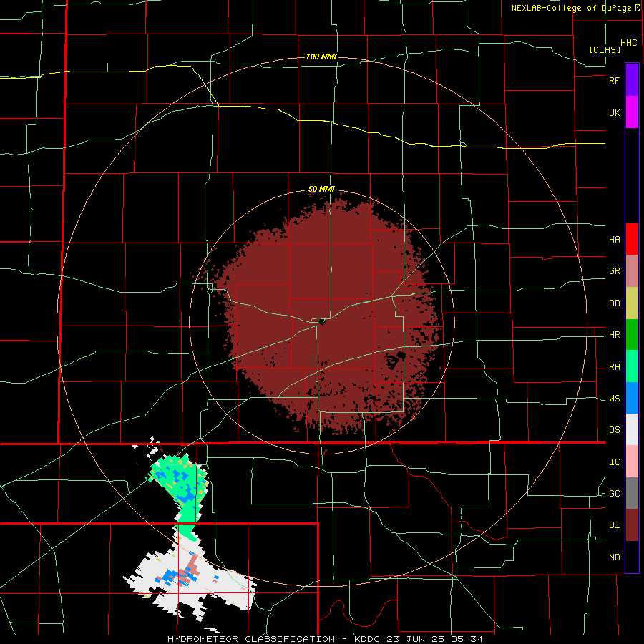Click the IC legend label
Image resolution: width=644 pixels, height=644 pixels.
(614, 462)
